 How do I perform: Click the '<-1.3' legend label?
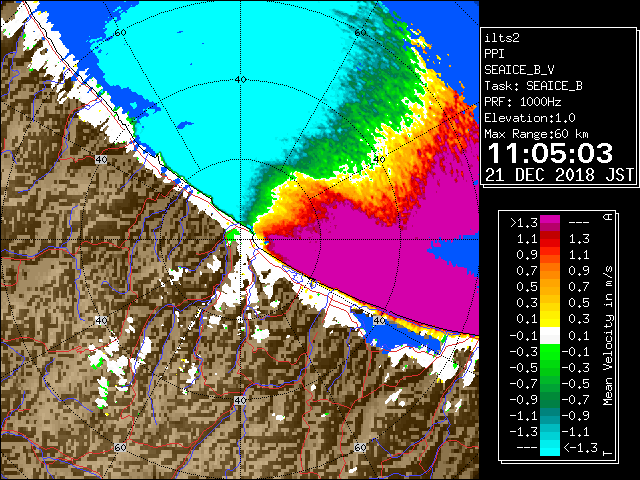pos(580,448)
